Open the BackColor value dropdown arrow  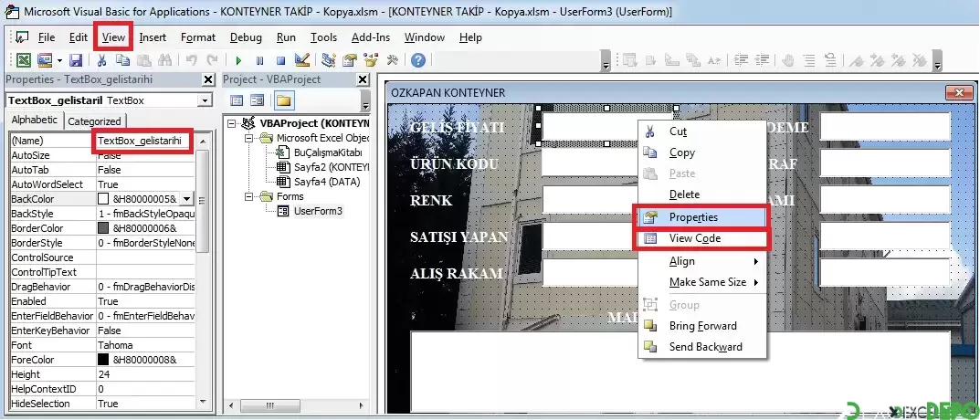(187, 199)
